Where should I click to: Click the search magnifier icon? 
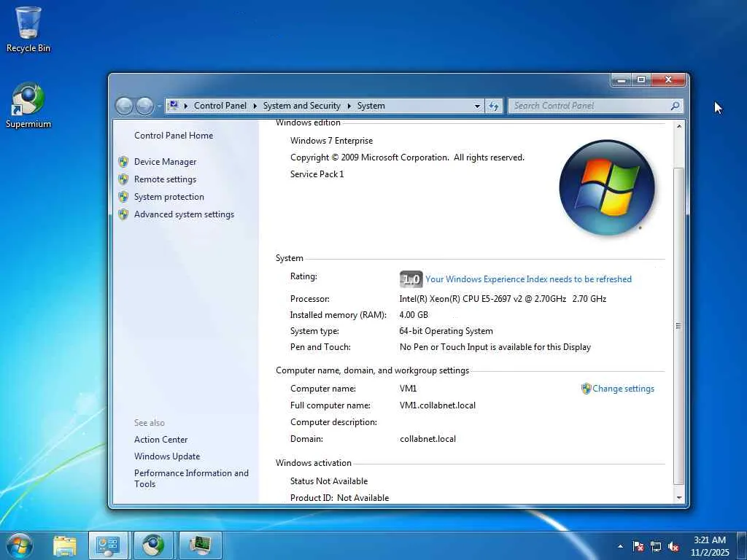[675, 106]
